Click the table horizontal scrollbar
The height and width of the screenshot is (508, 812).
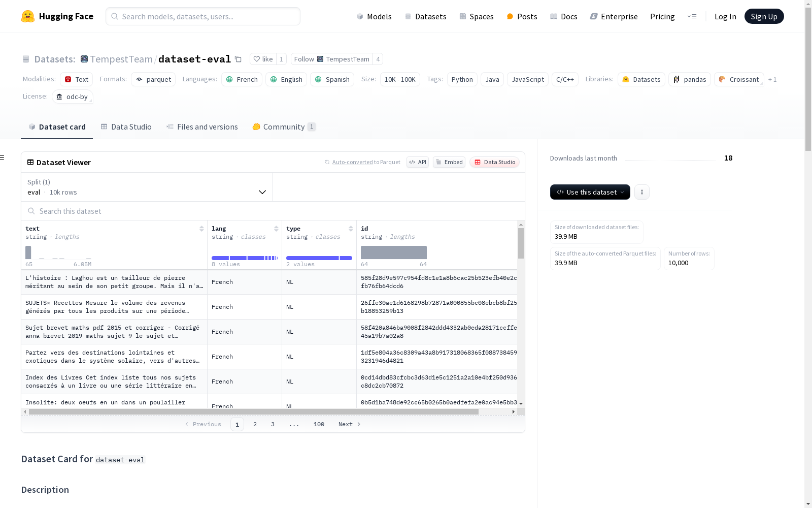[254, 411]
